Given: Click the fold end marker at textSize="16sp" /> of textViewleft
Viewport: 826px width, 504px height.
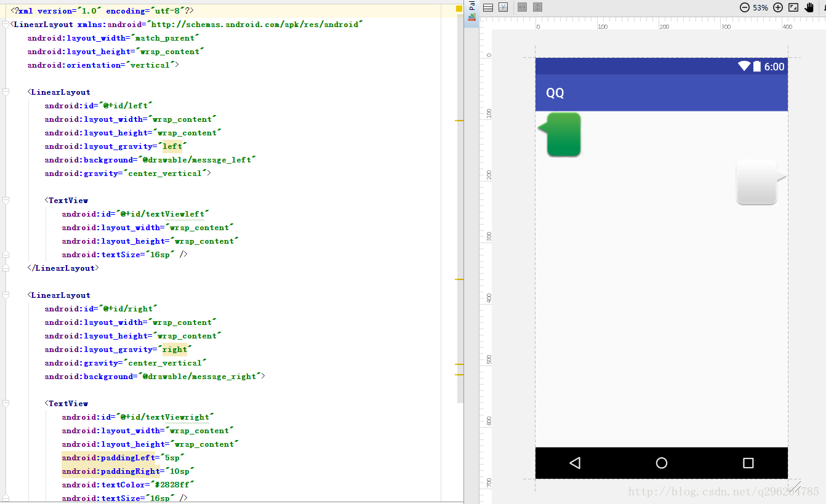Looking at the screenshot, I should (6, 255).
